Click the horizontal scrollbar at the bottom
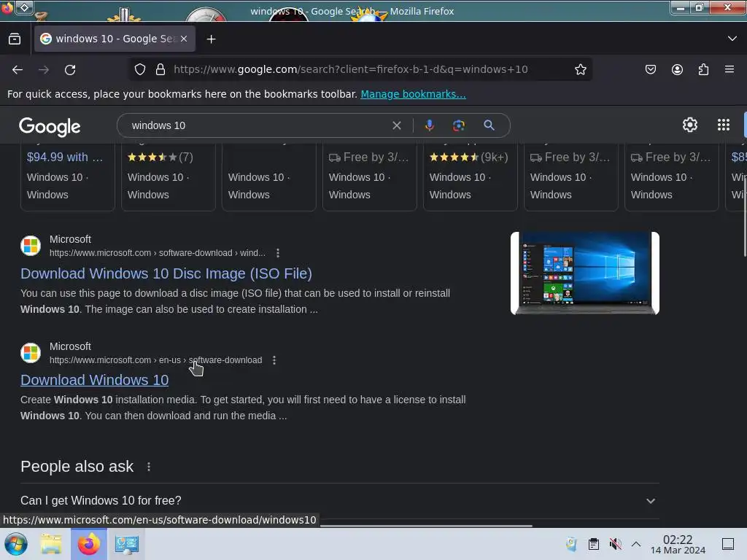This screenshot has width=747, height=560. pos(426,526)
